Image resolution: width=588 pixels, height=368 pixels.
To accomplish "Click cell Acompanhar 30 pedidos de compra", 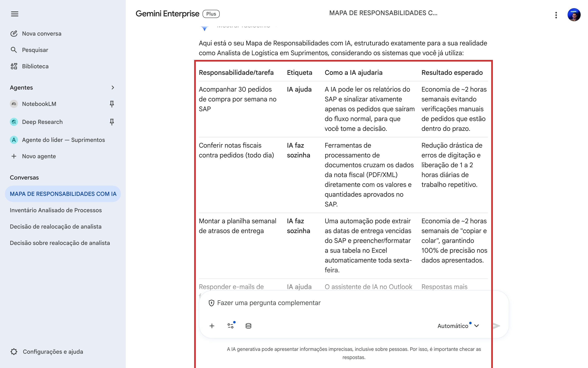I will coord(238,99).
